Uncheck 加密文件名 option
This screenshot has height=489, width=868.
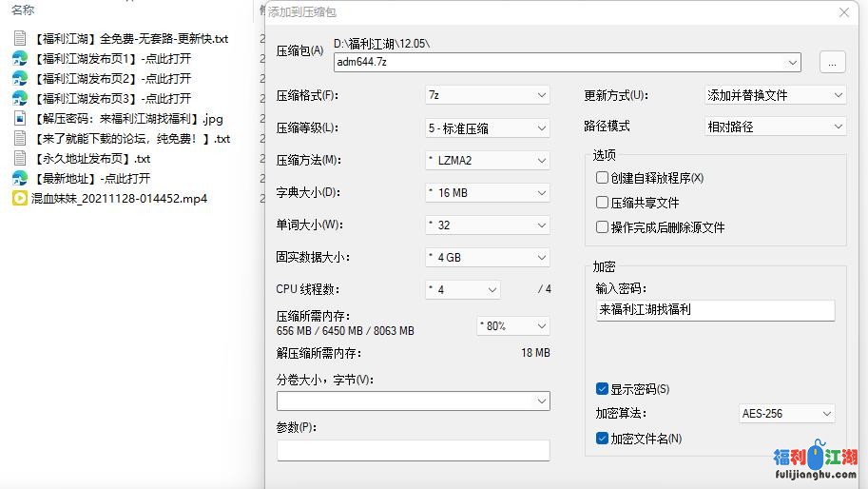coord(602,439)
